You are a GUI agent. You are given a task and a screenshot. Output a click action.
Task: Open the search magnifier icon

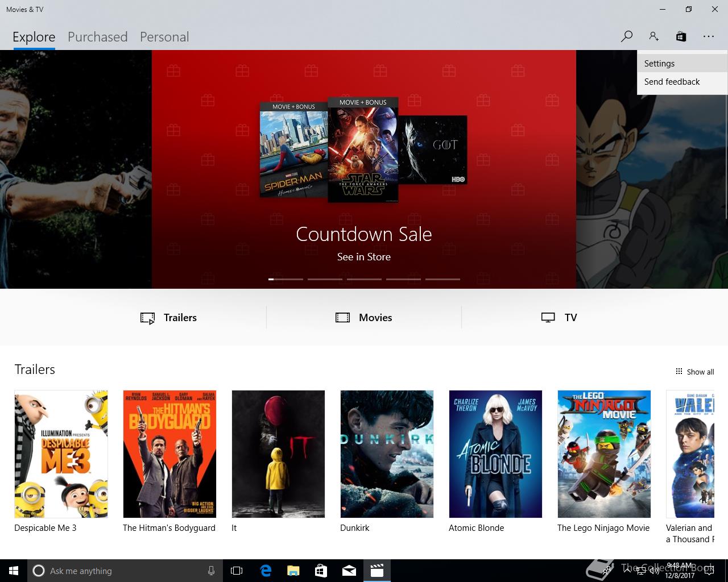[x=626, y=36]
